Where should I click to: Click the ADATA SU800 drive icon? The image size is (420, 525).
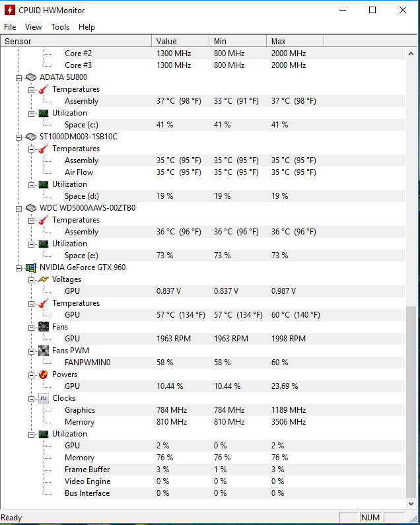point(30,77)
